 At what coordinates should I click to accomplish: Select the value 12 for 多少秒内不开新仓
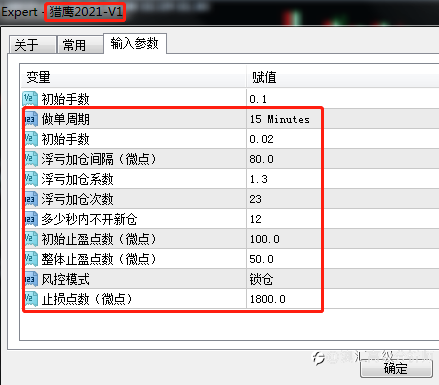(255, 219)
